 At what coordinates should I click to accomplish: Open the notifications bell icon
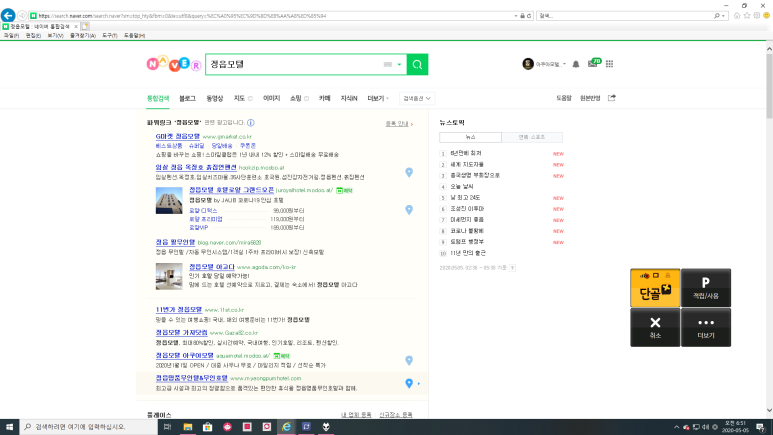tap(576, 64)
